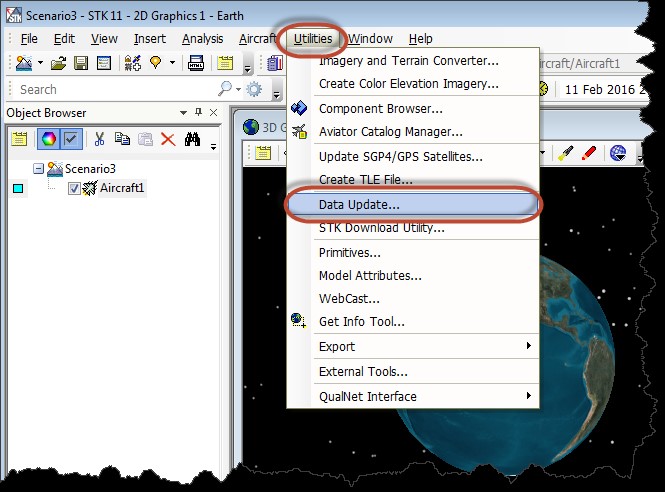Open the Analysis menu

click(203, 39)
